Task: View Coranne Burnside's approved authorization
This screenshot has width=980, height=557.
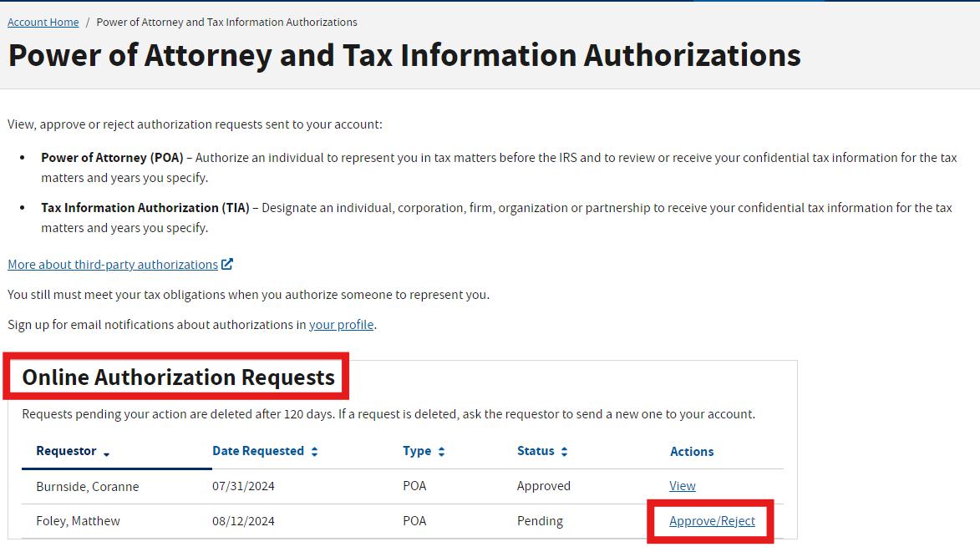Action: (682, 485)
